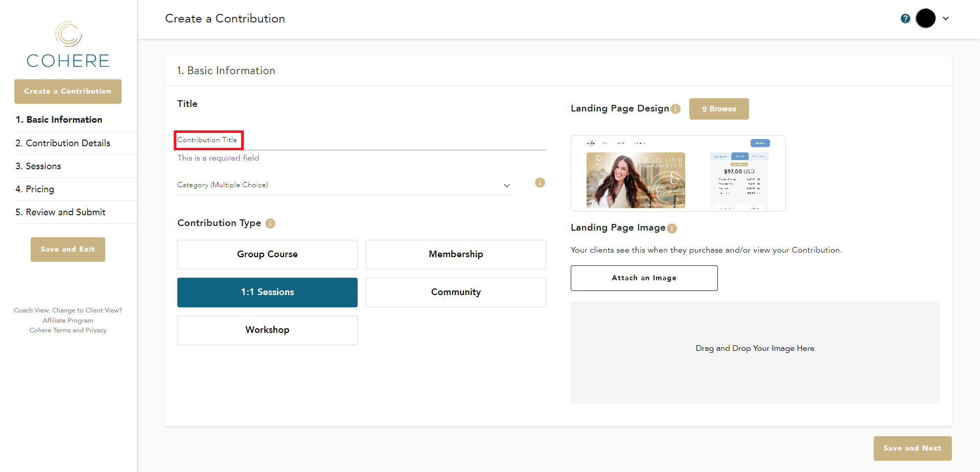980x472 pixels.
Task: Click the Cohere logo
Action: (68, 45)
